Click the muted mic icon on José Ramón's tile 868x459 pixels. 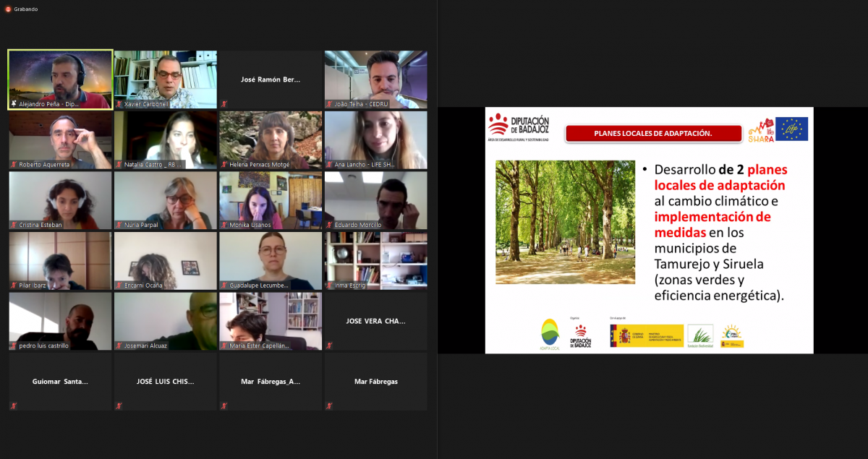[224, 104]
